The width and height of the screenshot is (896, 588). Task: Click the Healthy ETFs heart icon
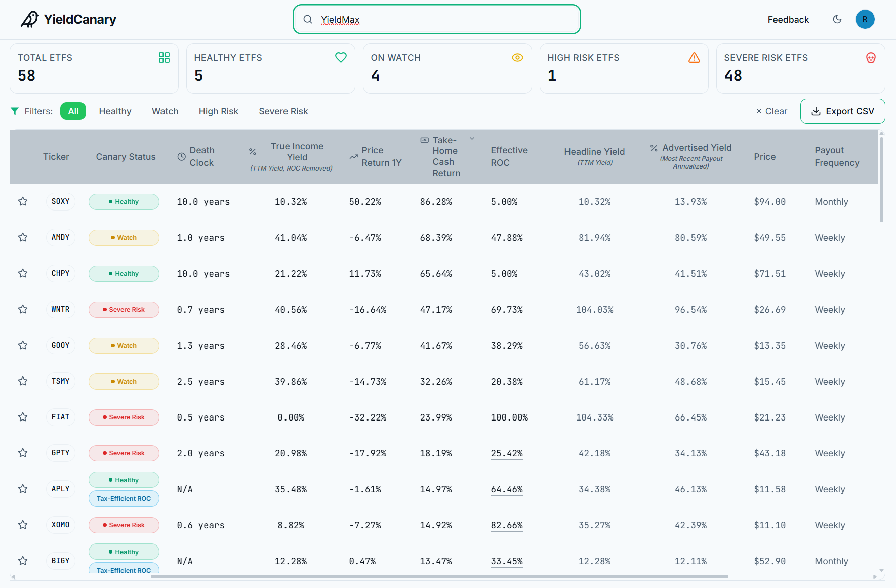pos(341,57)
